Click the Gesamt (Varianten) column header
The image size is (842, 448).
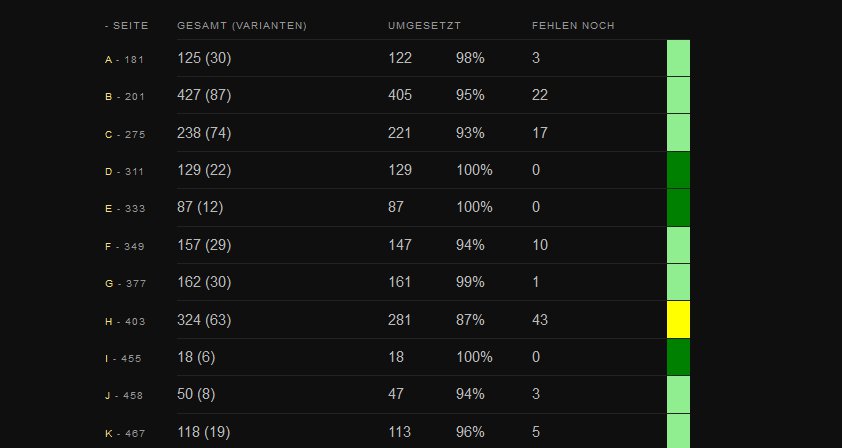pyautogui.click(x=241, y=25)
